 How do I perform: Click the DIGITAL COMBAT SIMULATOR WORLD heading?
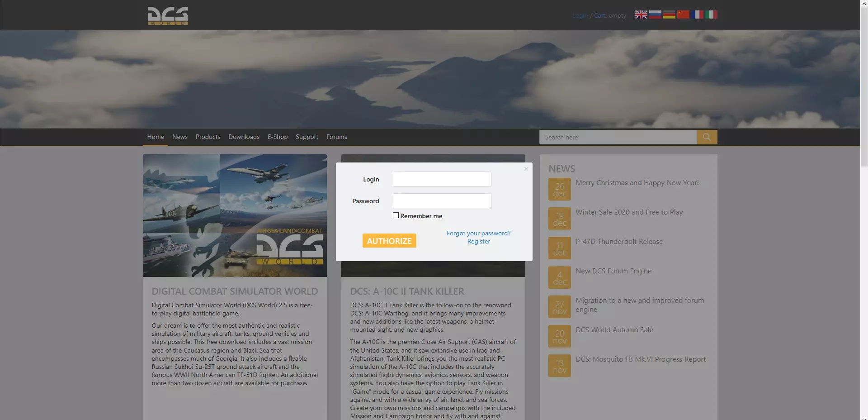(235, 291)
